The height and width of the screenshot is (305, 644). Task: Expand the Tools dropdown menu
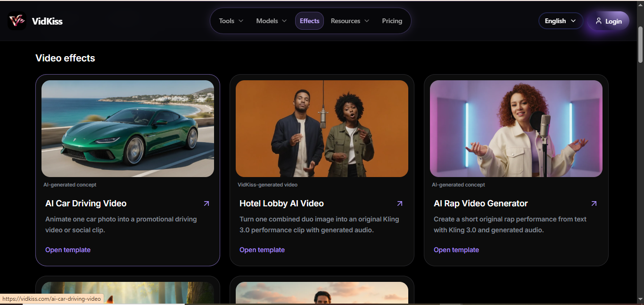pos(231,21)
